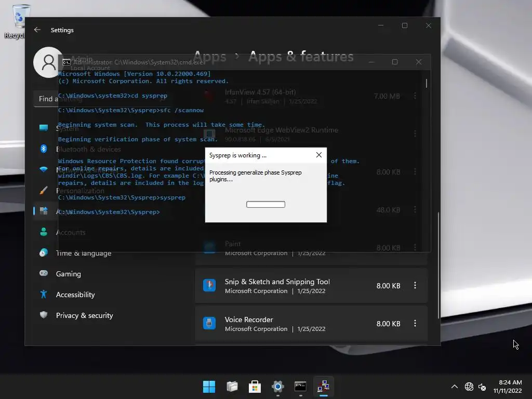The width and height of the screenshot is (532, 399).
Task: Click the network globe tray icon
Action: tap(469, 387)
